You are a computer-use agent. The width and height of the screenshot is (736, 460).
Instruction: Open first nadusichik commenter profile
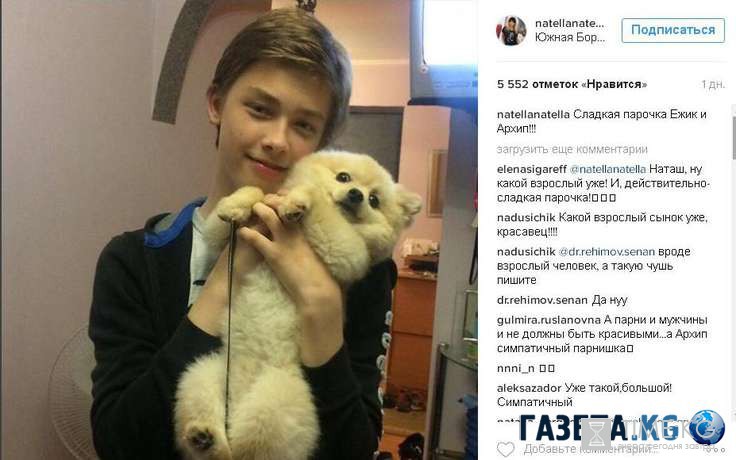pyautogui.click(x=526, y=218)
